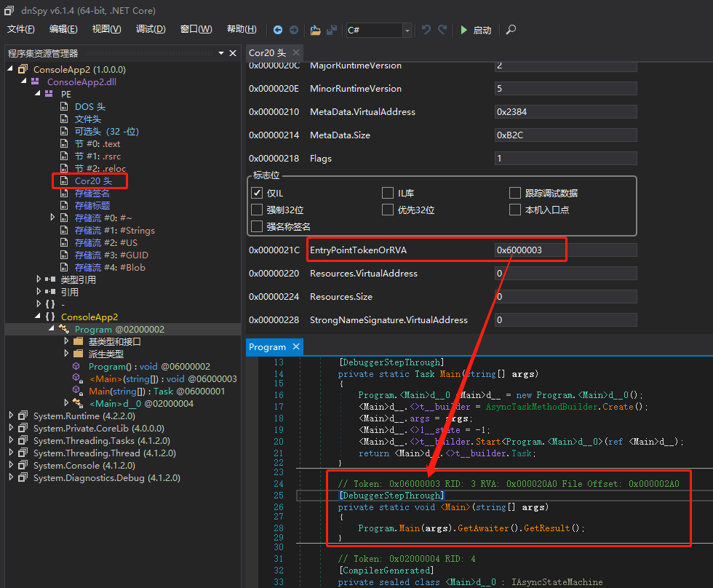
Task: Click the Redo arrow icon
Action: click(441, 30)
